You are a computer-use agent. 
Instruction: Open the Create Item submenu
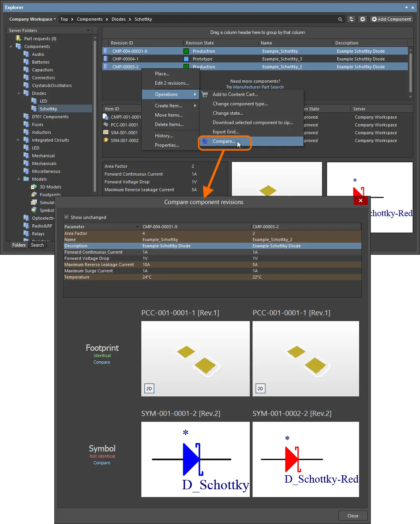[x=171, y=106]
